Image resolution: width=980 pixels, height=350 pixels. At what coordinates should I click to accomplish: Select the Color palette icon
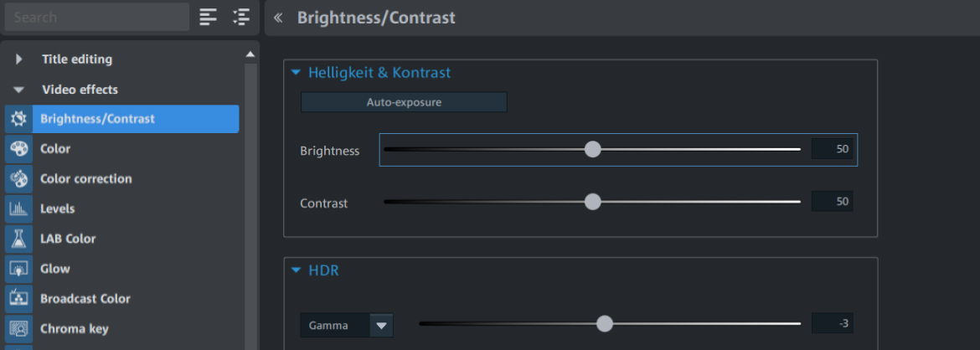18,149
